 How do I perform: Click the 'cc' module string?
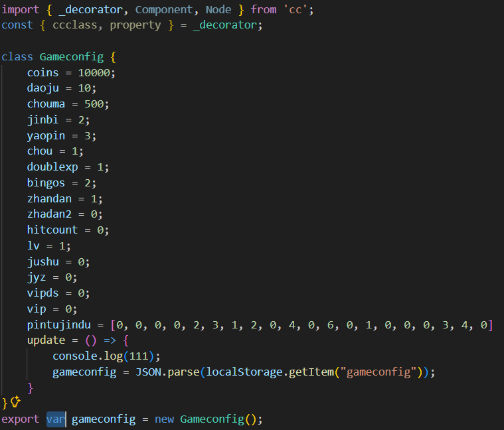coord(295,10)
